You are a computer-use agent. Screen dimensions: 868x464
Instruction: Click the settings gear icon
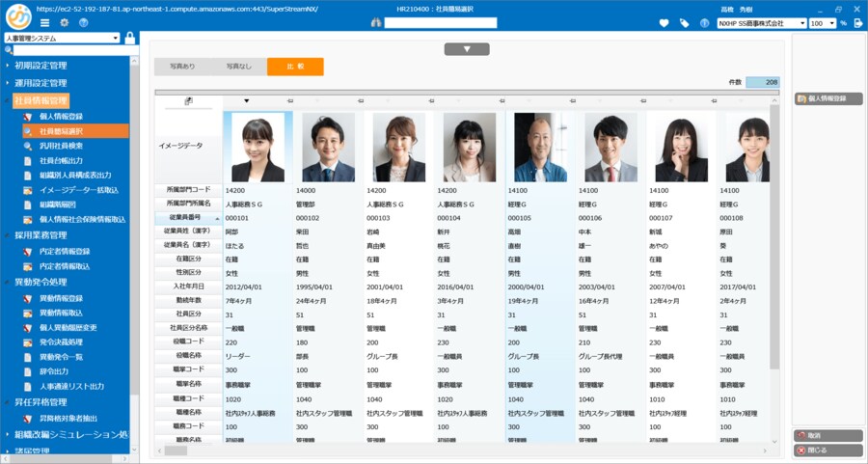64,22
